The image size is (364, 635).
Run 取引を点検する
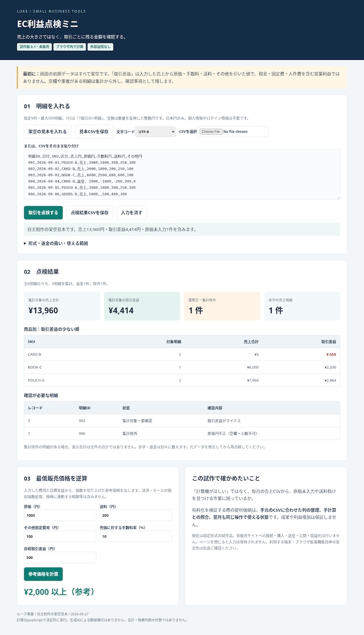tap(43, 213)
